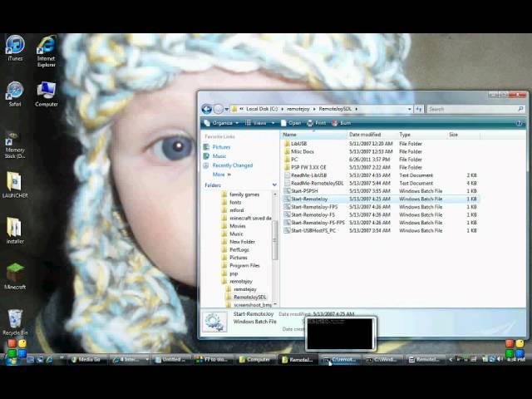This screenshot has height=399, width=532.
Task: Open Pictures favorite link
Action: pyautogui.click(x=217, y=147)
